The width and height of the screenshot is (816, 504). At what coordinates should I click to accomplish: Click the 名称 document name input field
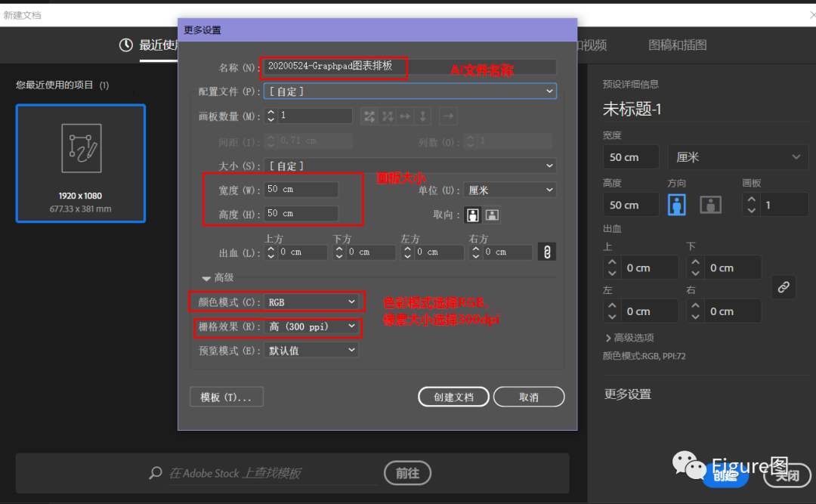point(332,68)
